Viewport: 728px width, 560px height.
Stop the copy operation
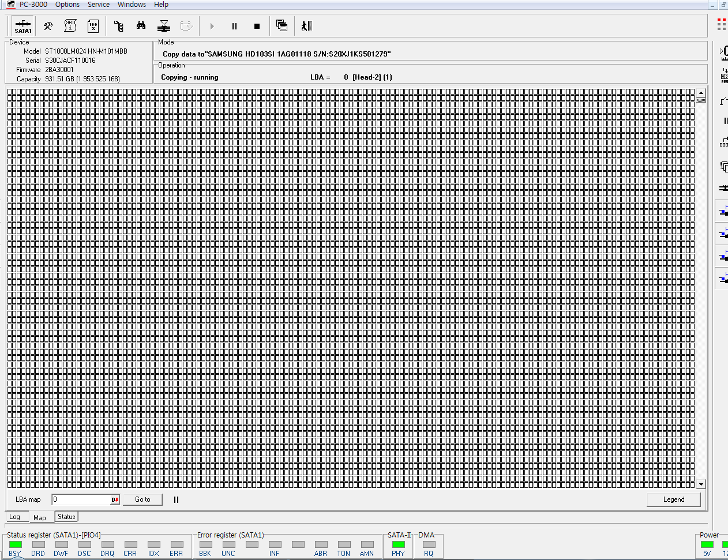[x=256, y=26]
